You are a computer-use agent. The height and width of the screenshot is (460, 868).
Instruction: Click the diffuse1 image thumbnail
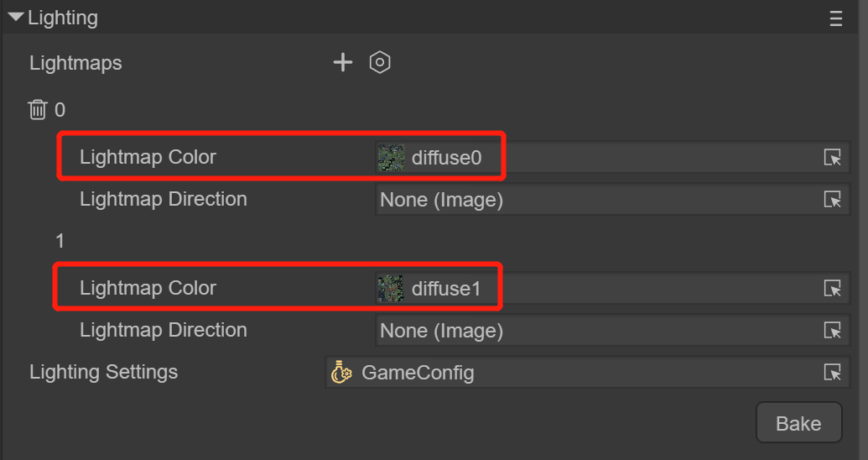click(391, 288)
